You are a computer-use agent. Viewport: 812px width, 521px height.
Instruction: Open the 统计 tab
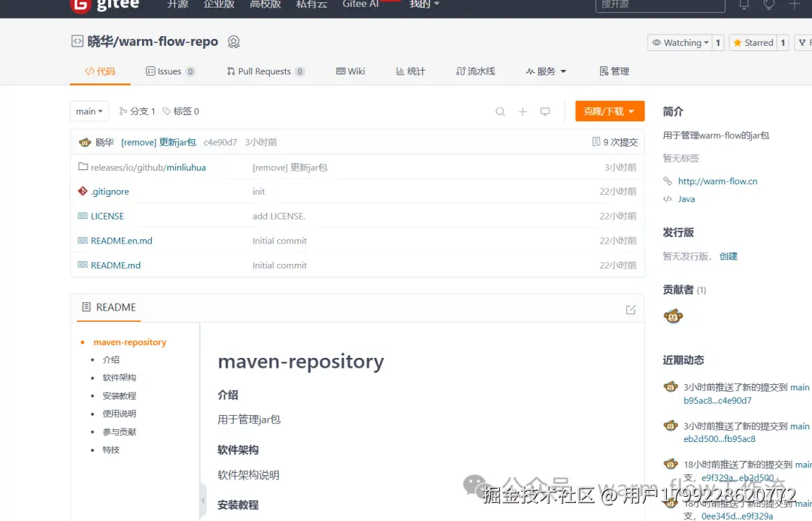point(411,71)
